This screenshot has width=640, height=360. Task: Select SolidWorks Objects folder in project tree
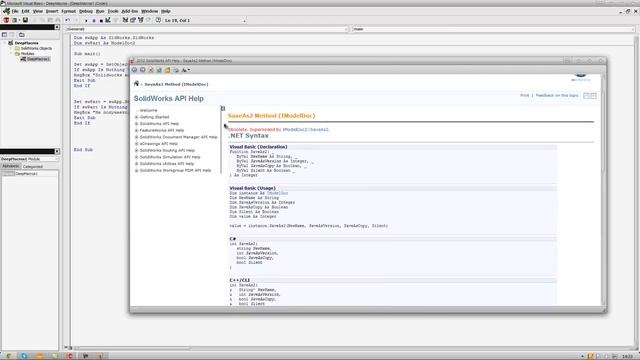[x=36, y=48]
